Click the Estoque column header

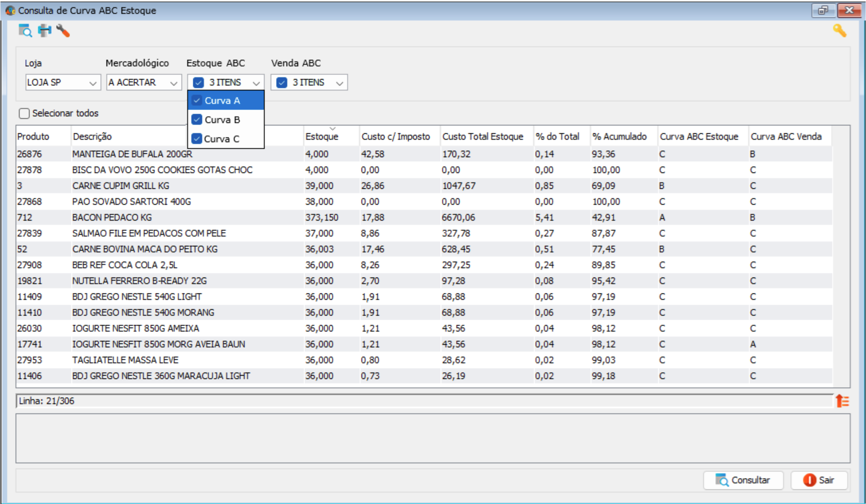[x=322, y=136]
